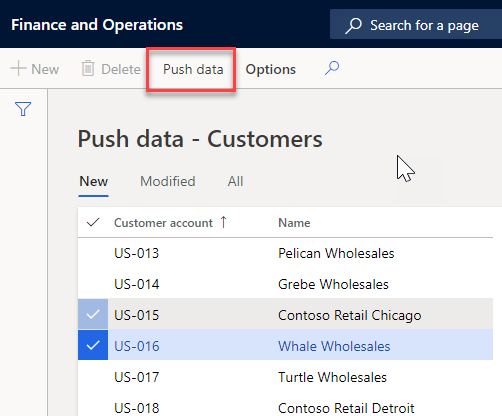Viewport: 502px width, 416px height.
Task: Toggle the select-all checkmark in grid header
Action: click(x=93, y=222)
